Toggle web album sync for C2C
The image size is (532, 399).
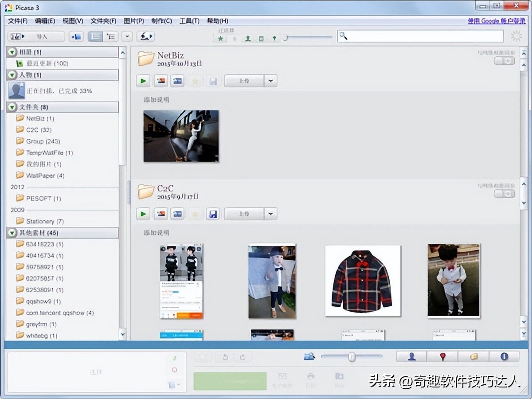(x=504, y=194)
